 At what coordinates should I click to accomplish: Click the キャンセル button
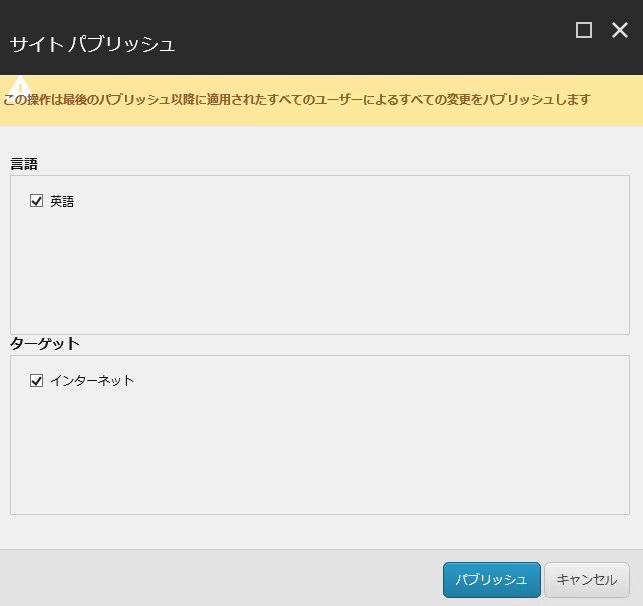[x=587, y=580]
